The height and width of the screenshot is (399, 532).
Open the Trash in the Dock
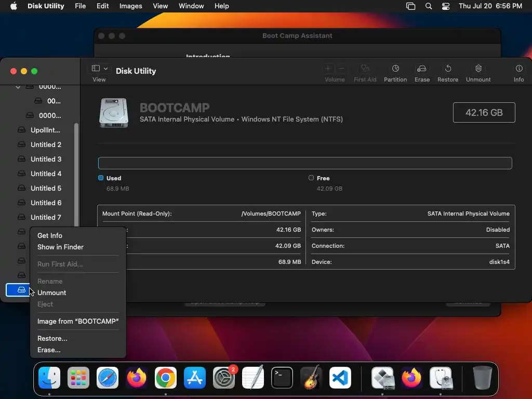483,378
